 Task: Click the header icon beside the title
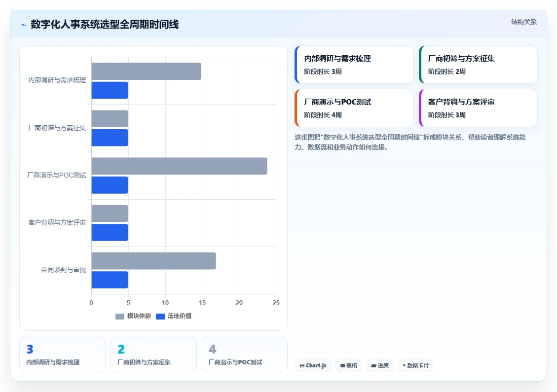click(x=24, y=25)
